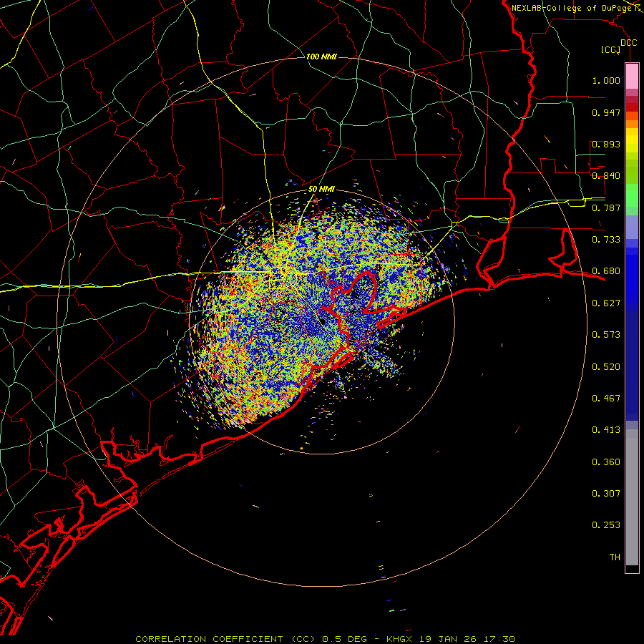Screen dimensions: 644x644
Task: Select the 0.627 legend value
Action: click(606, 303)
